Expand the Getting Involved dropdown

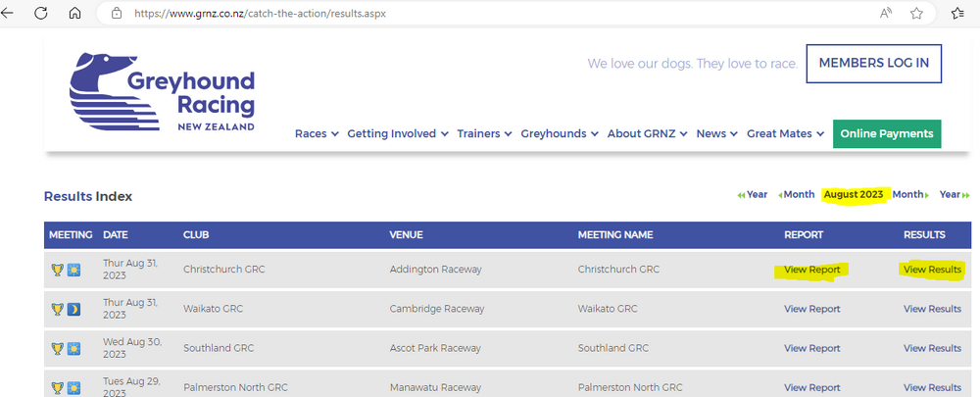[398, 134]
